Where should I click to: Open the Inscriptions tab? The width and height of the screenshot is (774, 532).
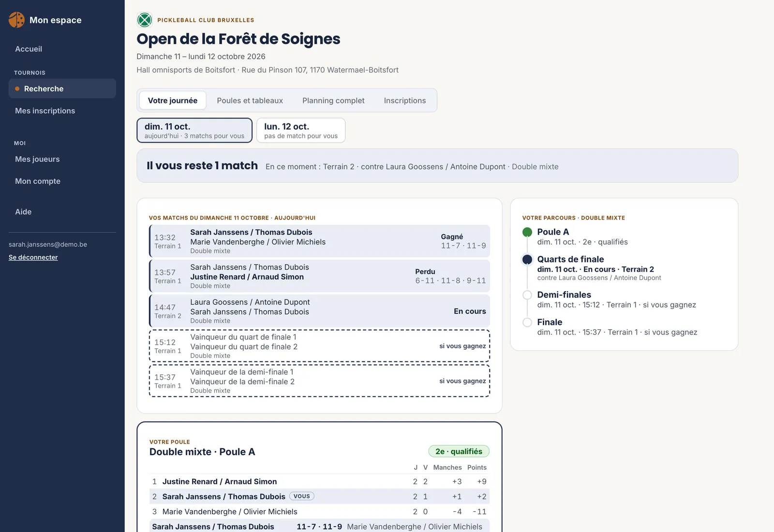click(x=405, y=101)
